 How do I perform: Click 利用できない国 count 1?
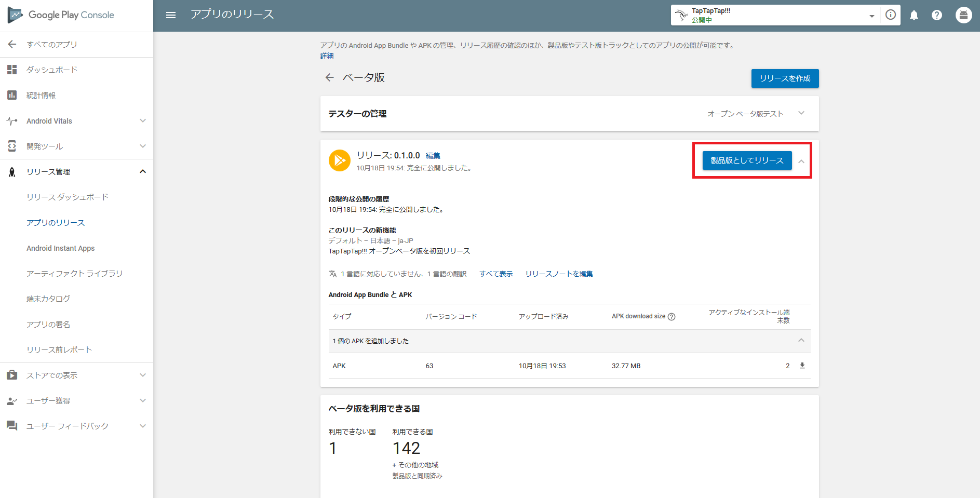(x=333, y=448)
